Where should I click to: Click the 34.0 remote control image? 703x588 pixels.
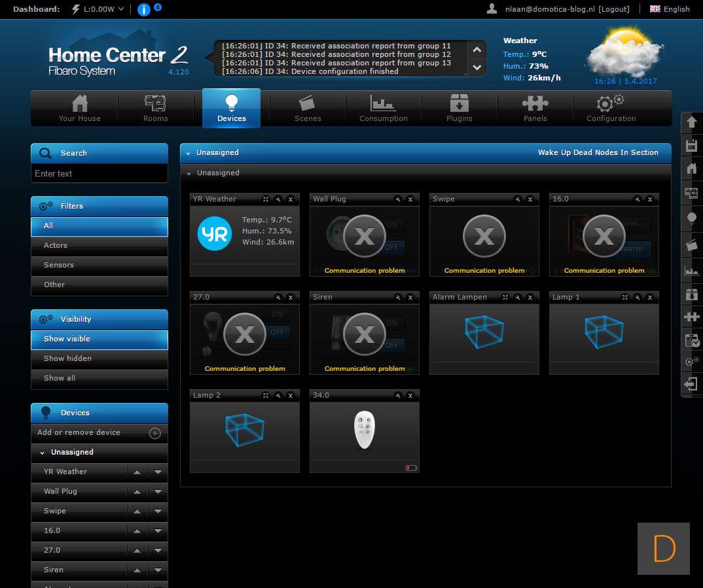coord(365,430)
